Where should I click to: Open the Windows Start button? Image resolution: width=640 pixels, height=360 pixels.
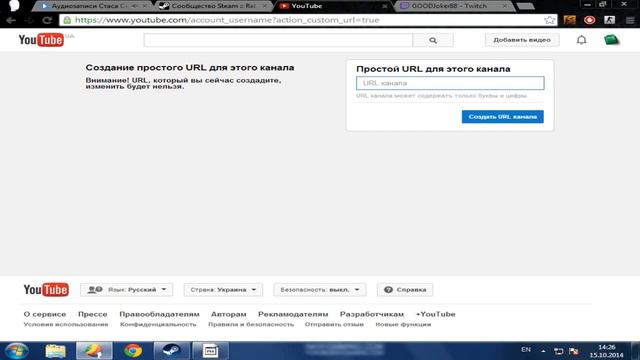(x=17, y=351)
